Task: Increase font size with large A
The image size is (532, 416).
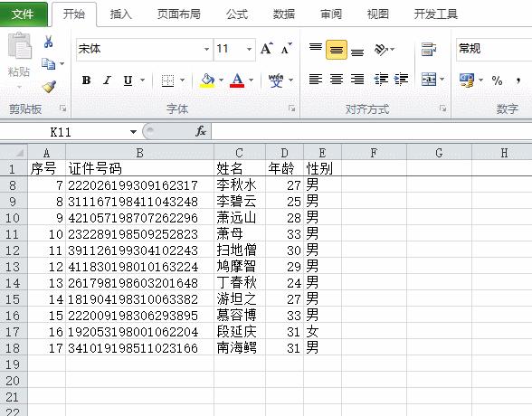Action: (267, 49)
